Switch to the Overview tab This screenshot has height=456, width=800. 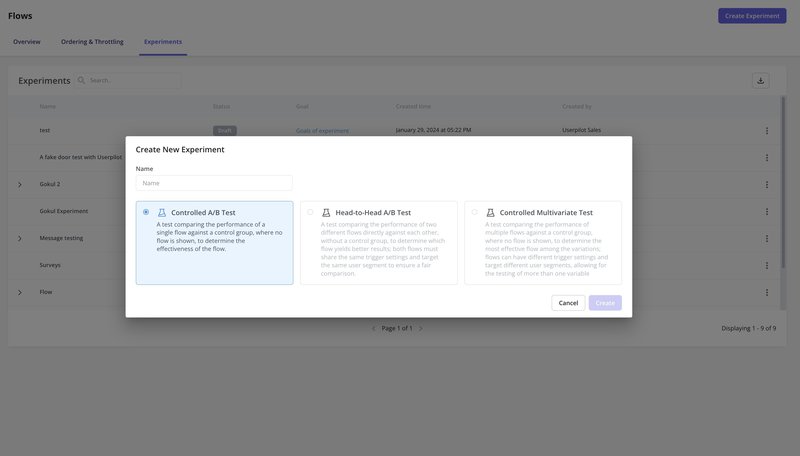pyautogui.click(x=27, y=42)
